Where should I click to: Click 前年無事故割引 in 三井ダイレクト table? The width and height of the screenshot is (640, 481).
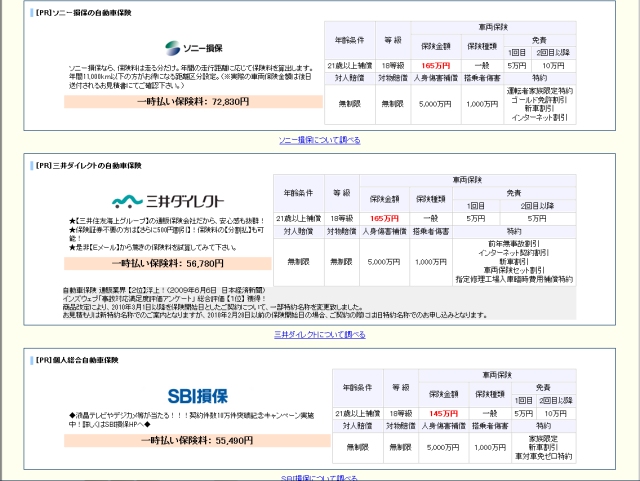[x=514, y=244]
